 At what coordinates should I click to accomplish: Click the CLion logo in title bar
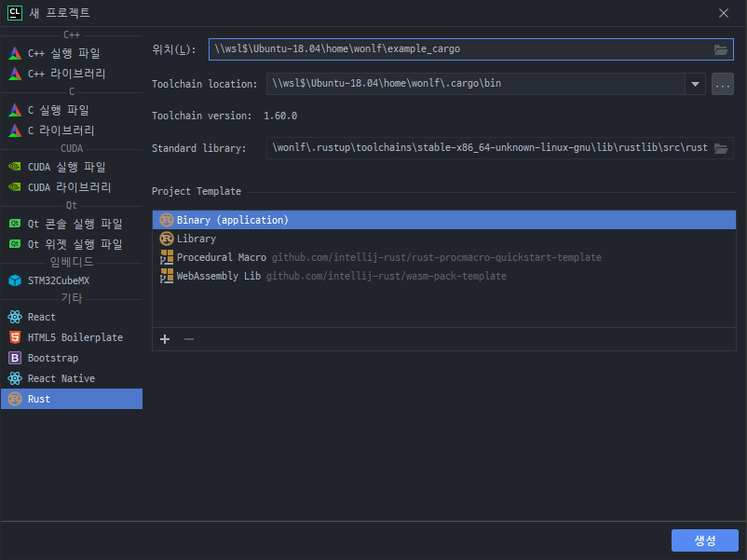15,13
